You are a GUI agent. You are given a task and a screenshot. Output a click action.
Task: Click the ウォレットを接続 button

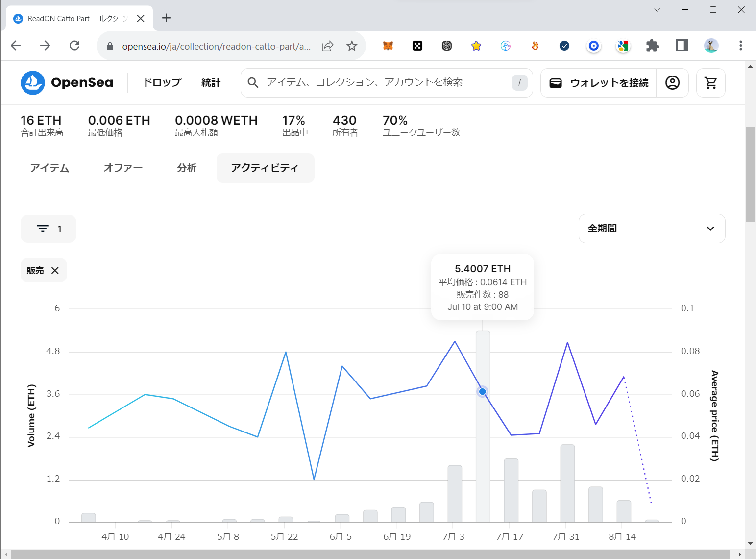coord(599,83)
